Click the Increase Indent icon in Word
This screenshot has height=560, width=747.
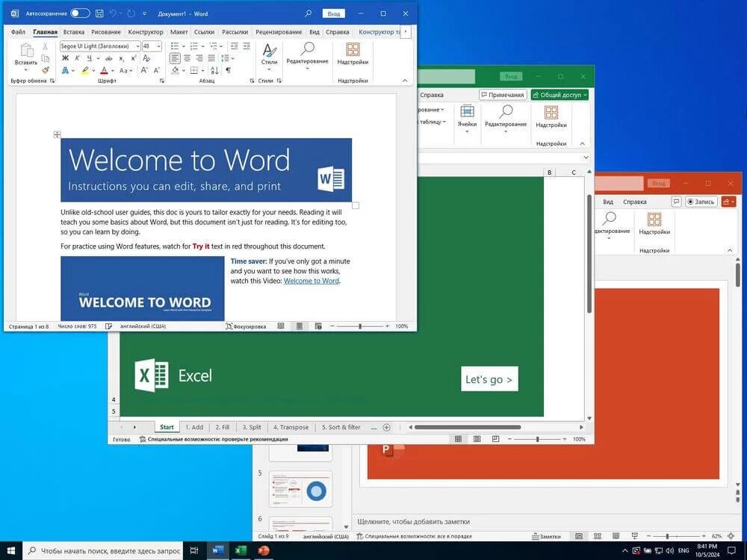[x=247, y=46]
